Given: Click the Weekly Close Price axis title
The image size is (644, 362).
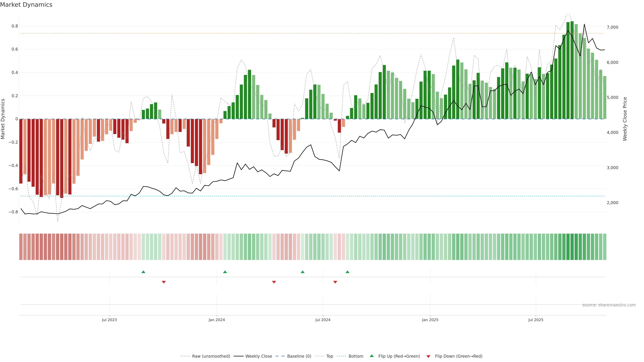Looking at the screenshot, I should 625,119.
